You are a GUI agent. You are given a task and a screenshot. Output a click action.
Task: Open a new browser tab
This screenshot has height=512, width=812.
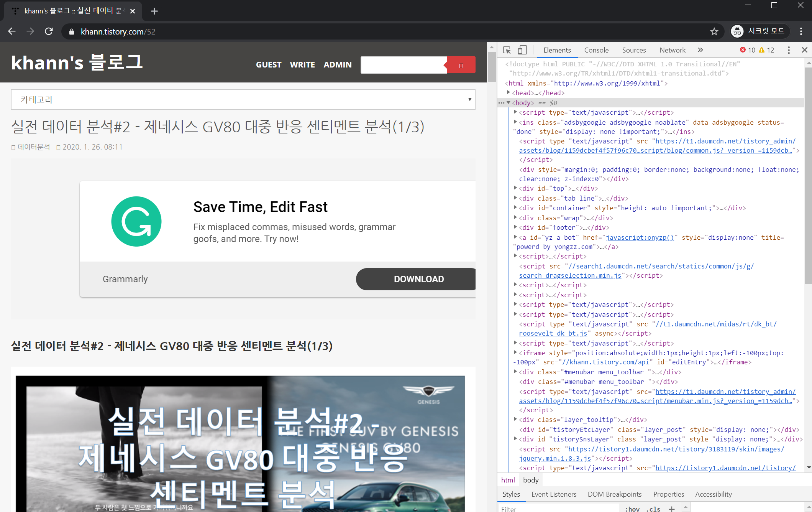tap(154, 11)
